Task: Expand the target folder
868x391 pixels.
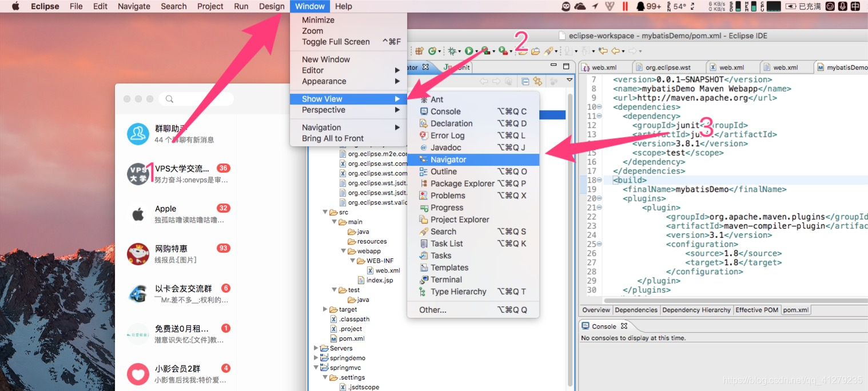Action: [325, 309]
